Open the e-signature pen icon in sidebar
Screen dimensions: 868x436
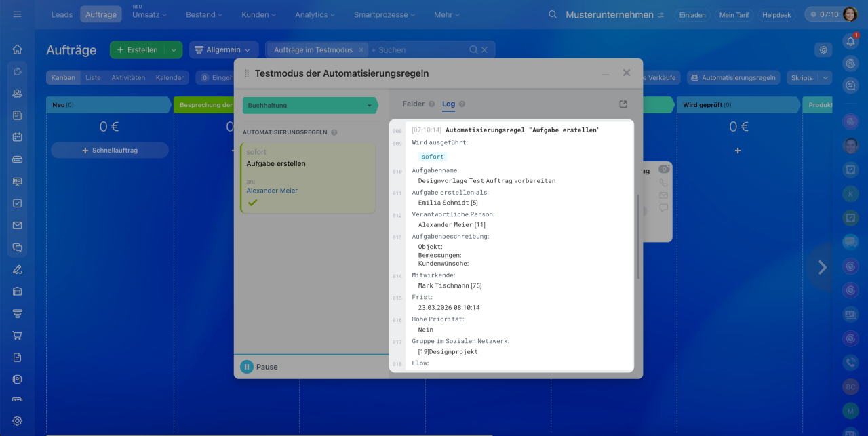17,269
